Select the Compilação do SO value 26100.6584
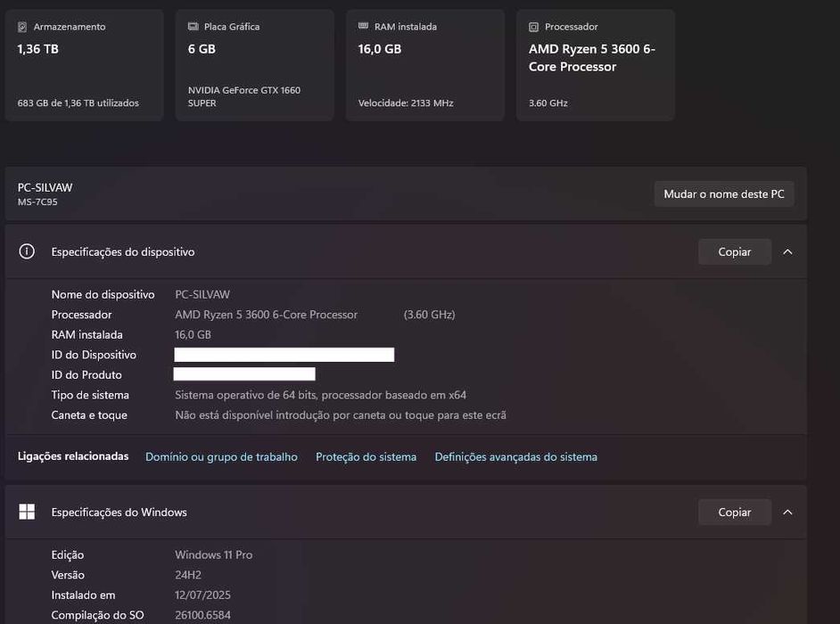This screenshot has height=624, width=840. coord(202,615)
